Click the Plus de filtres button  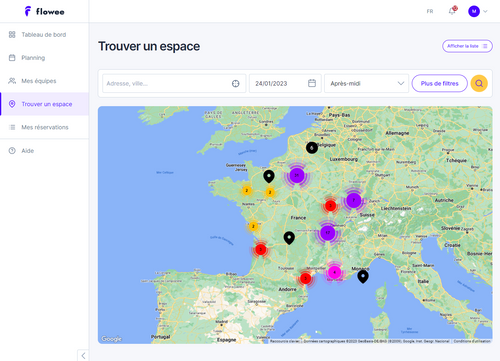[x=439, y=83]
